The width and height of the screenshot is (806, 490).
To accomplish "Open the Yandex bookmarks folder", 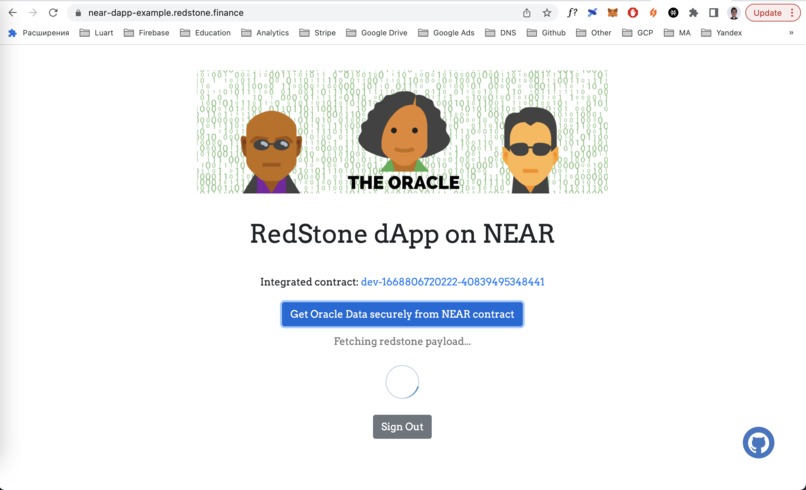I will click(x=722, y=32).
